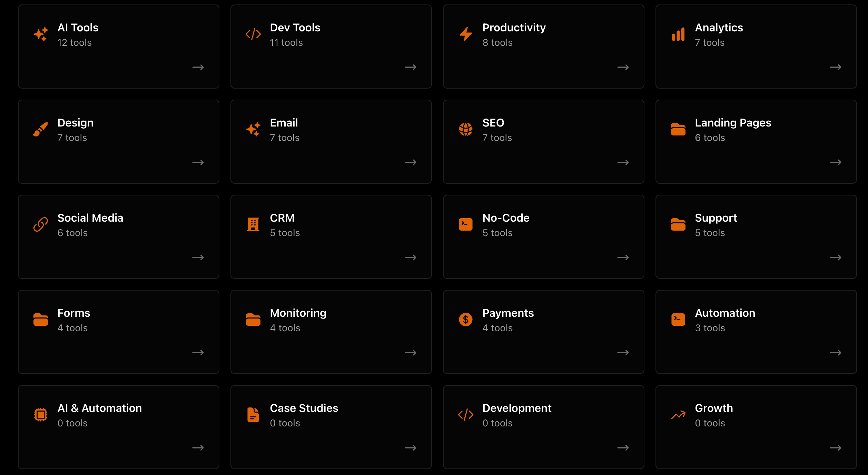The image size is (868, 475).
Task: Open the AI Tools category arrow
Action: coord(198,67)
